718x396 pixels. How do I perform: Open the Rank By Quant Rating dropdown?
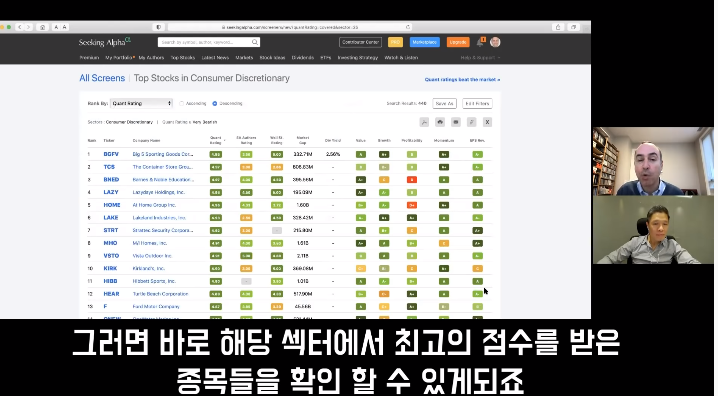pos(141,103)
